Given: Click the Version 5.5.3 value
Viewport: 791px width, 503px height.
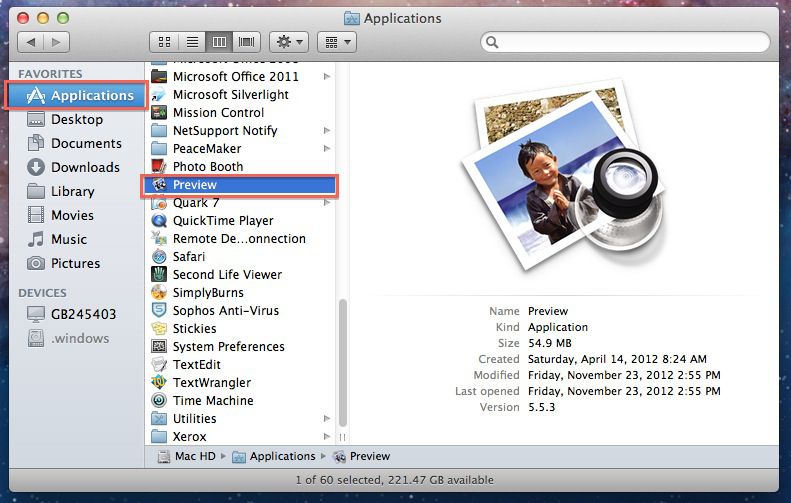Looking at the screenshot, I should click(x=541, y=407).
